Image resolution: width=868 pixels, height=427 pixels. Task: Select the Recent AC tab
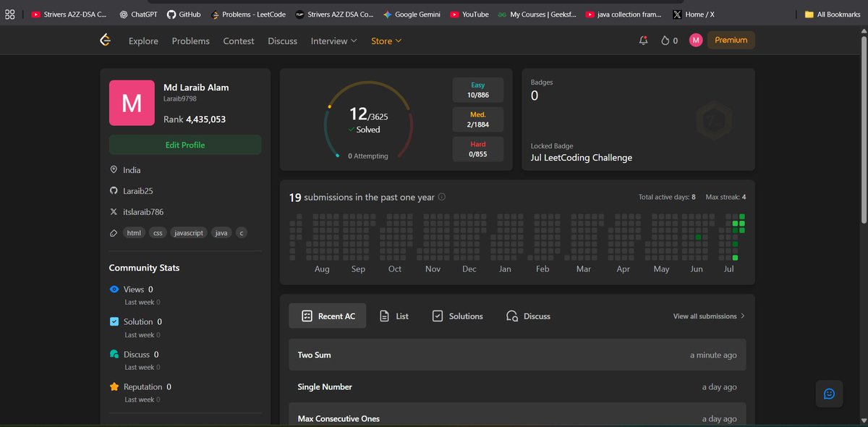click(328, 316)
